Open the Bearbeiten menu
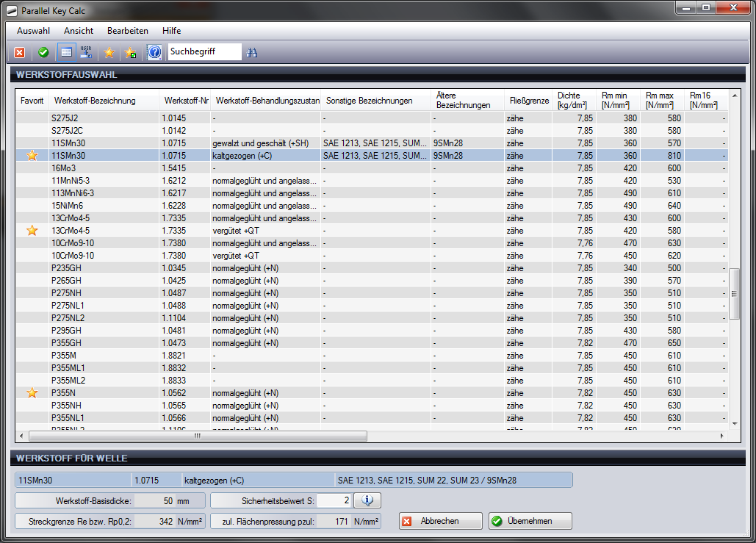 128,31
